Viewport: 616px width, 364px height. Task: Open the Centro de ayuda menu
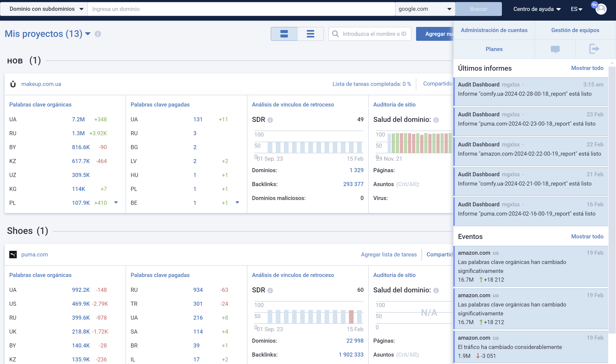pyautogui.click(x=537, y=9)
